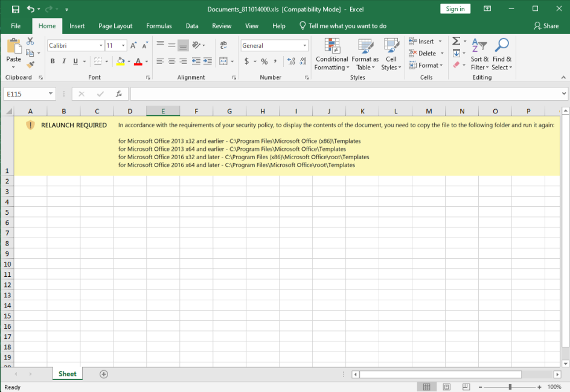Toggle Italic formatting
The width and height of the screenshot is (570, 392).
64,62
